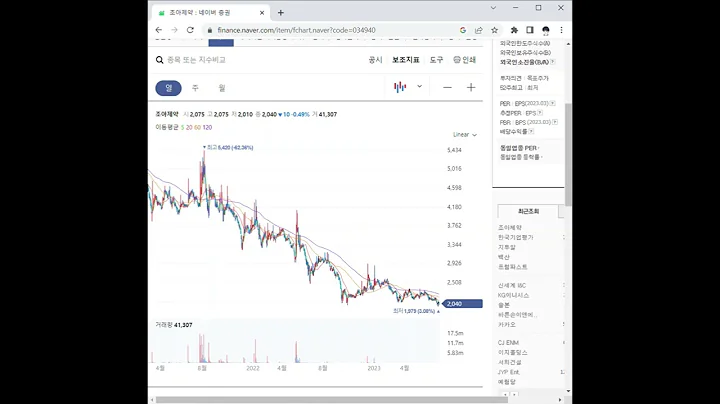720x404 pixels.
Task: Expand the chart type dropdown arrow
Action: [419, 86]
